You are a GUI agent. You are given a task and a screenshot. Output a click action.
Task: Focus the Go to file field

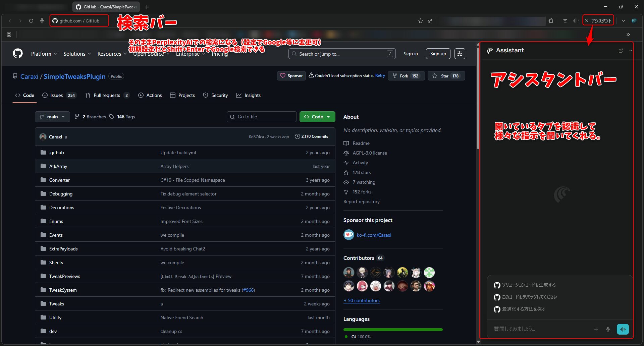click(x=262, y=117)
